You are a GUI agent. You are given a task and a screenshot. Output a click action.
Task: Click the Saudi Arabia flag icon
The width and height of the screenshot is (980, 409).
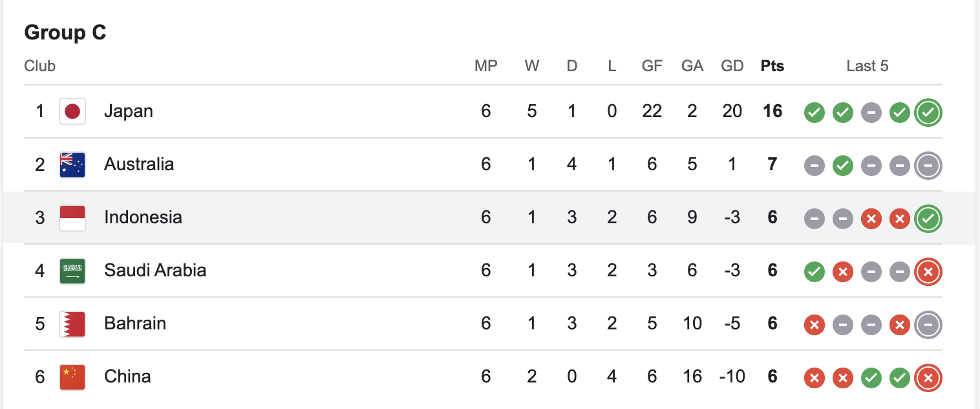(72, 271)
